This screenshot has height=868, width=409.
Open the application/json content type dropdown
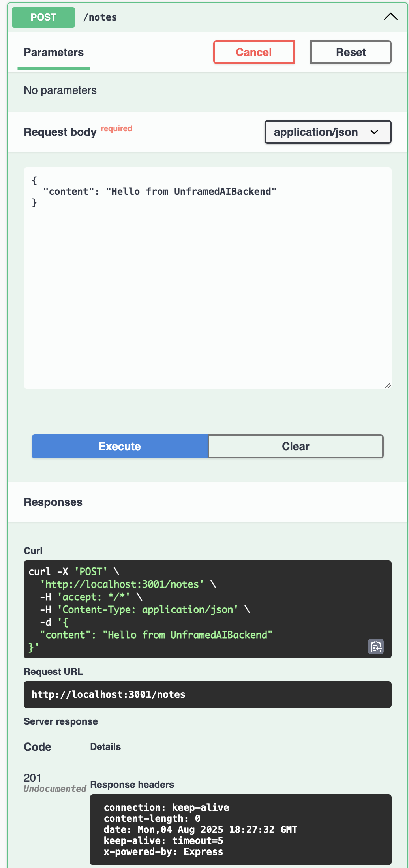327,132
